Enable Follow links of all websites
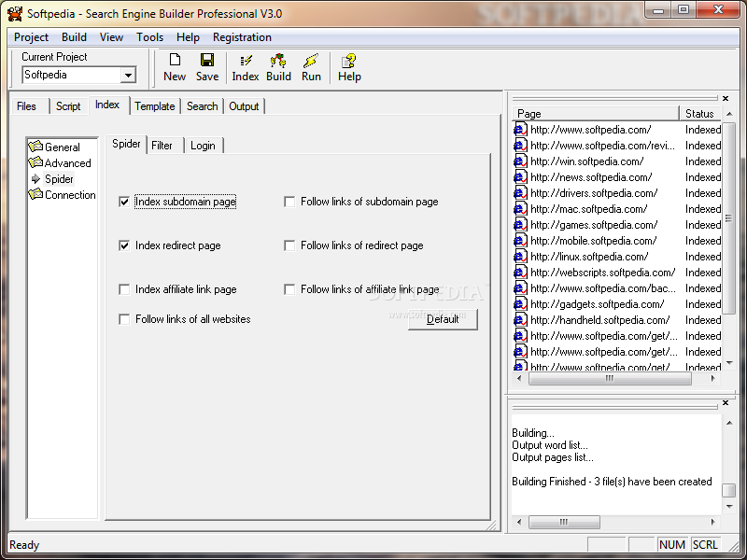This screenshot has width=747, height=560. tap(124, 319)
